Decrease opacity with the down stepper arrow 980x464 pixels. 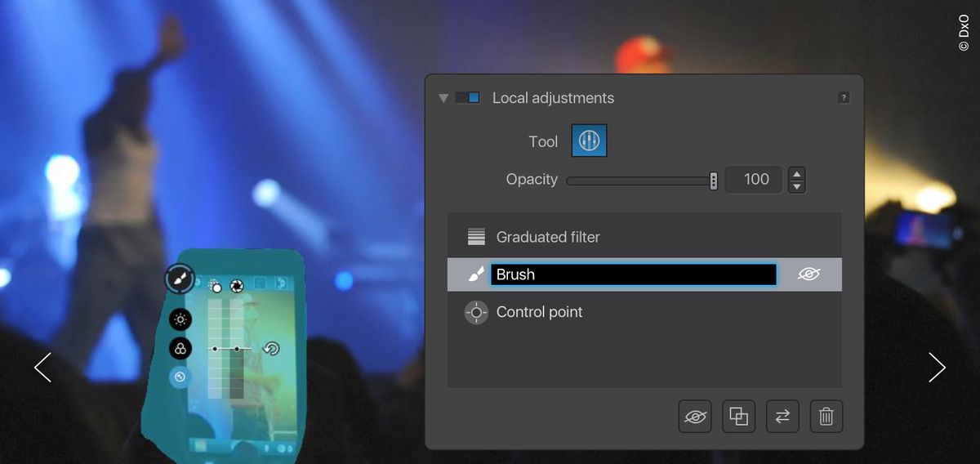click(x=797, y=186)
